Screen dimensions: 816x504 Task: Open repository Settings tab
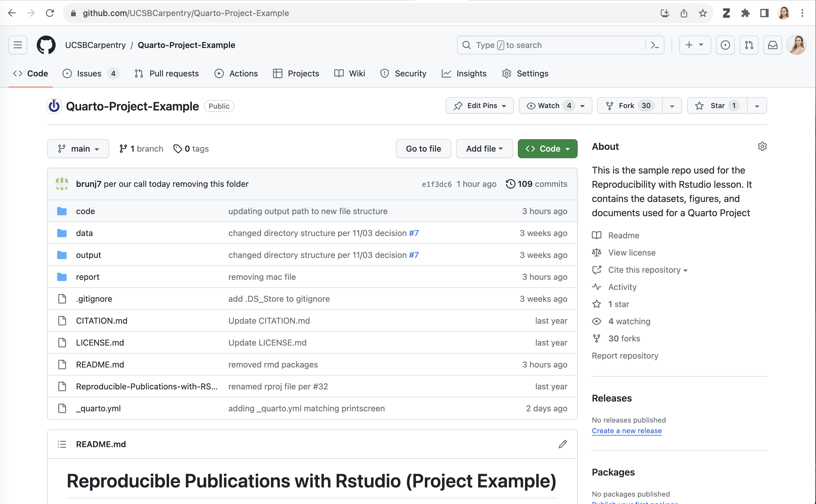525,73
